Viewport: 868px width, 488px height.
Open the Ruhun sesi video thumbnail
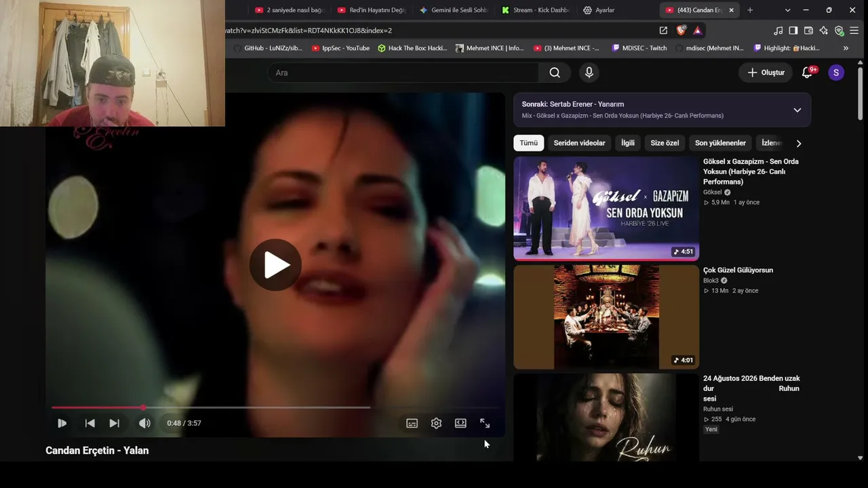click(x=606, y=418)
